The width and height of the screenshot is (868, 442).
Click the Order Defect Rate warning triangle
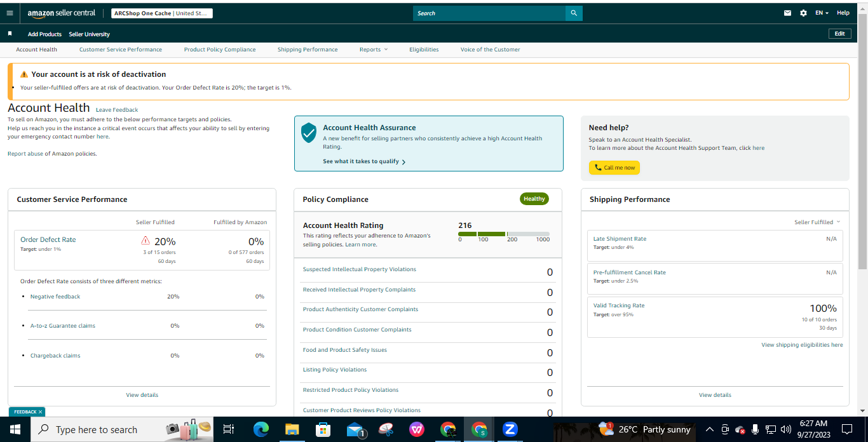coord(146,241)
